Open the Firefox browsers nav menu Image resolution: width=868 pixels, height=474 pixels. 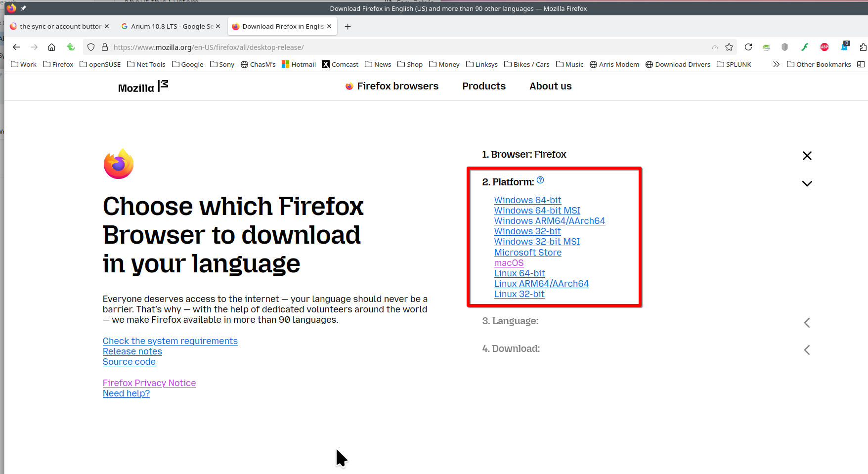point(392,86)
